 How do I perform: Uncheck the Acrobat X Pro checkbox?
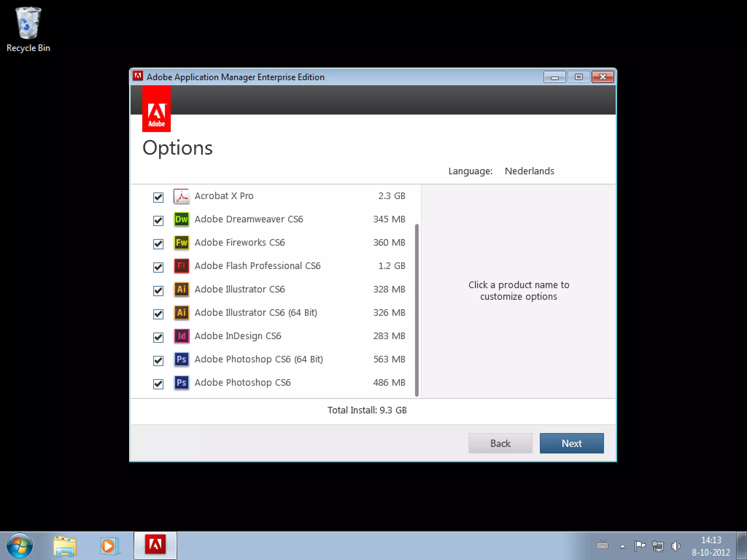(158, 197)
